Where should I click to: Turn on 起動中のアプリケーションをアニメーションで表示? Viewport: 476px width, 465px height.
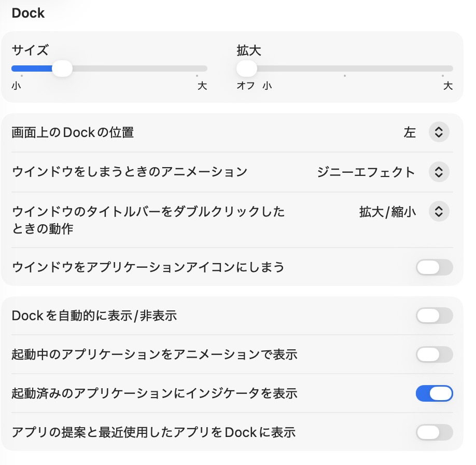click(x=434, y=354)
